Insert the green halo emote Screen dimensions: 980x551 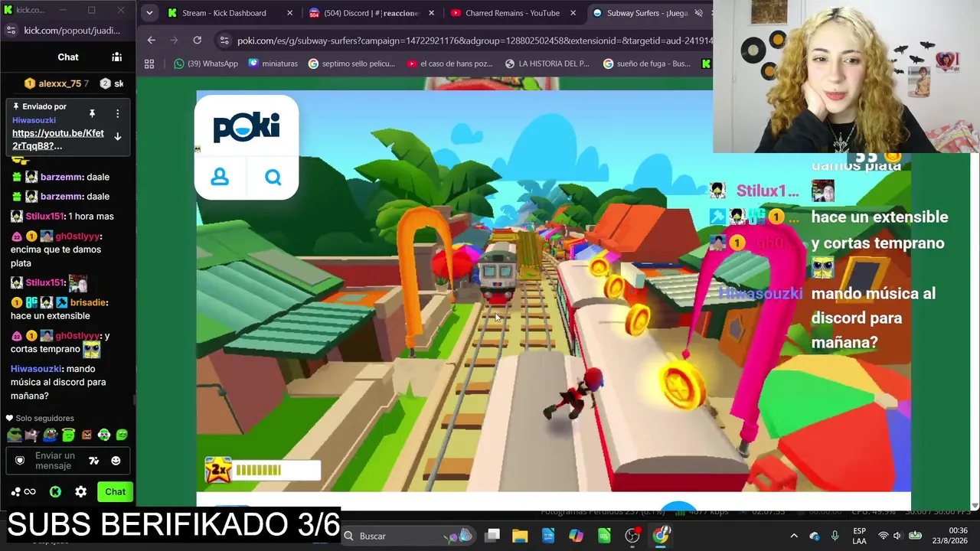click(69, 435)
